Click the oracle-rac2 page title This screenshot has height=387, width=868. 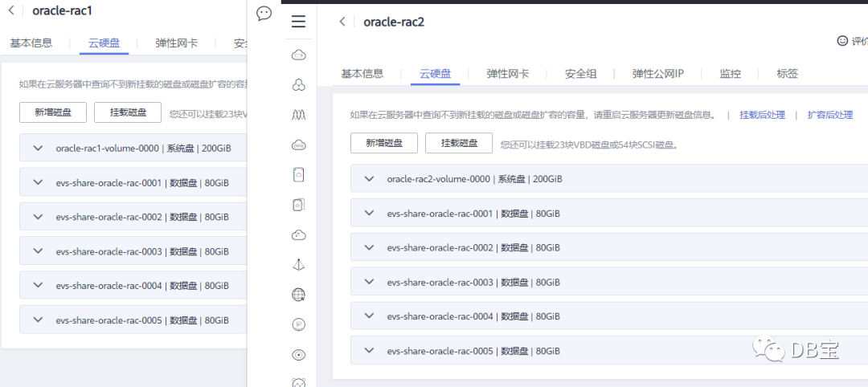tap(394, 22)
